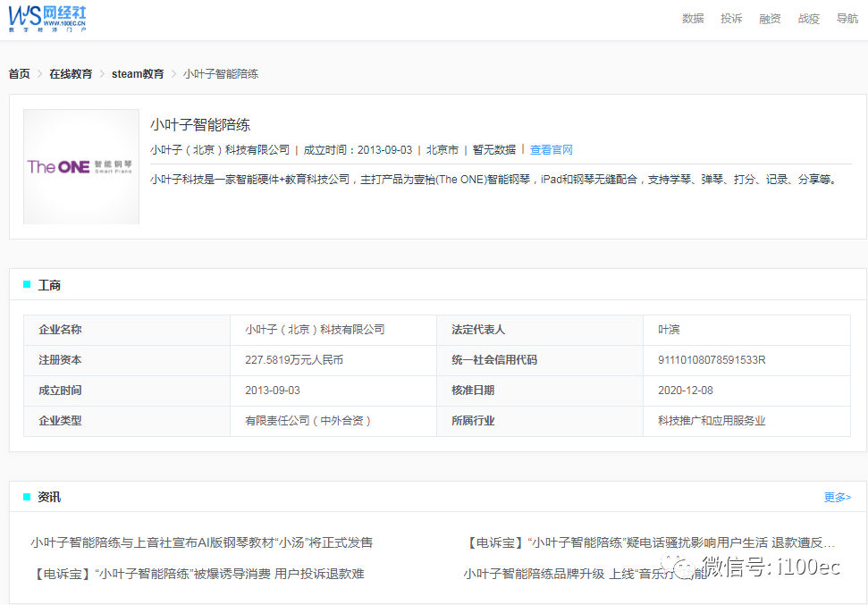Open article about 品牌升级 brand upgrade
Image resolution: width=868 pixels, height=605 pixels.
point(572,574)
